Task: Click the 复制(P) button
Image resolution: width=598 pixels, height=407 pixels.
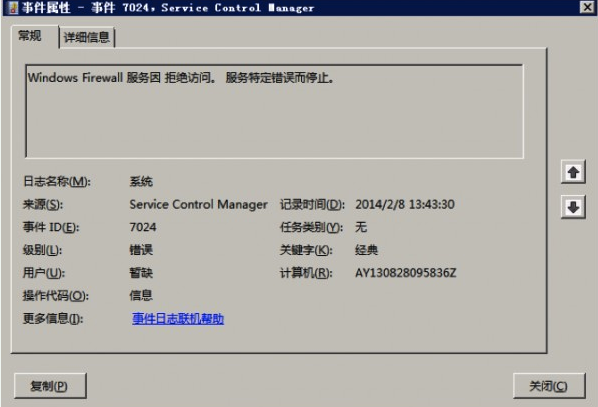Action: tap(50, 386)
